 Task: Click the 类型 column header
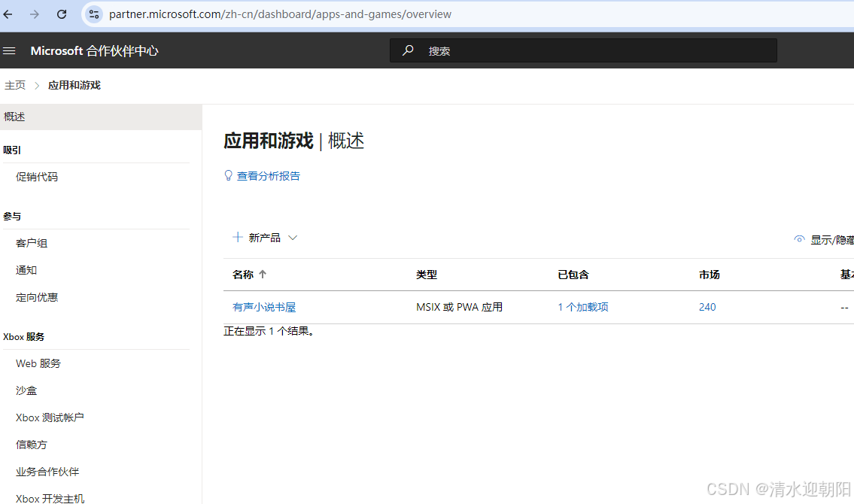pyautogui.click(x=427, y=275)
